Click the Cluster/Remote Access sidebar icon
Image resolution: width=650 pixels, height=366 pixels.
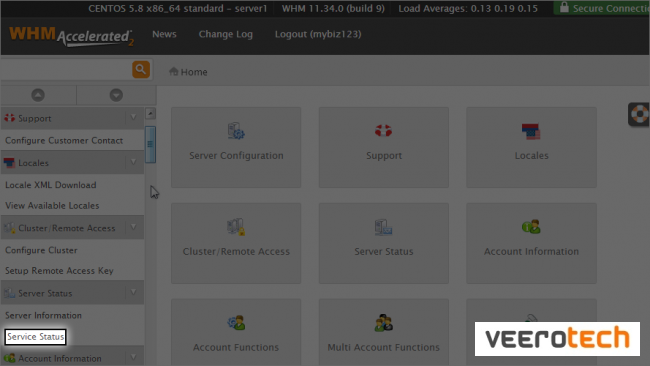tap(9, 228)
